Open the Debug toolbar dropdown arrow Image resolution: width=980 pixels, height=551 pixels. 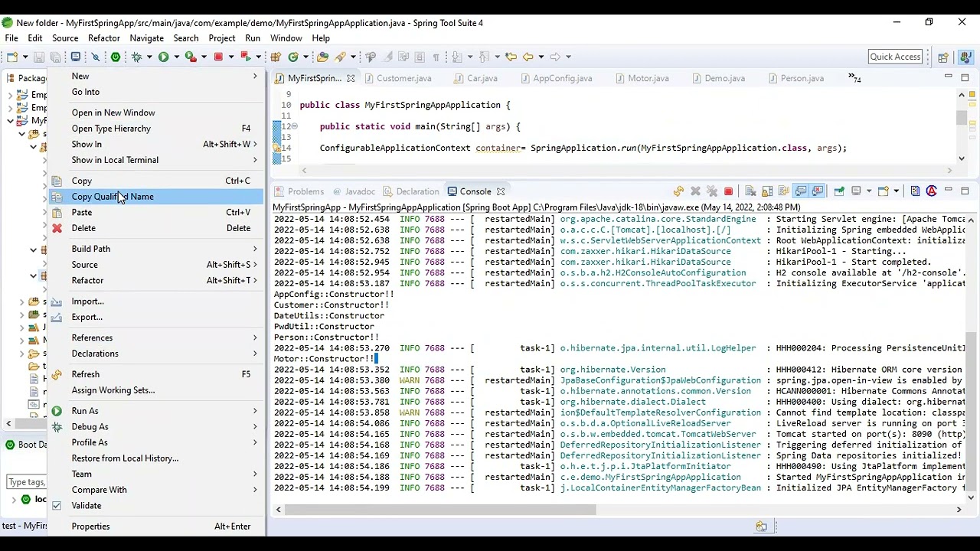tap(149, 57)
